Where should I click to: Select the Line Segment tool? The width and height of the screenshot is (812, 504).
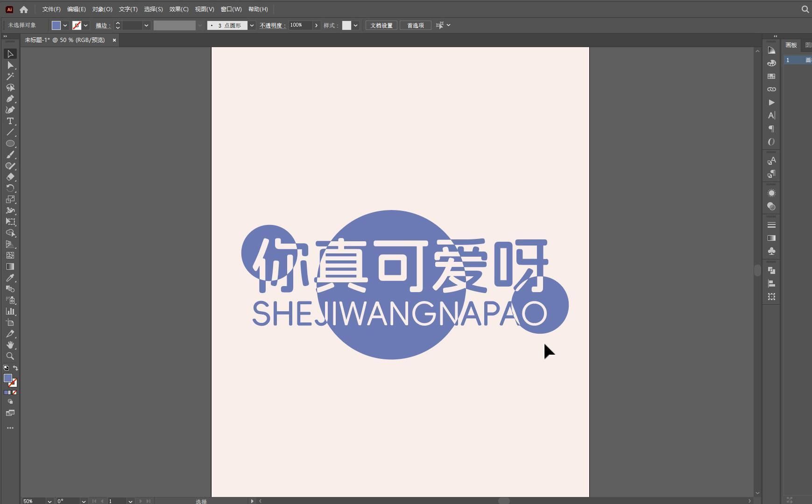click(10, 133)
